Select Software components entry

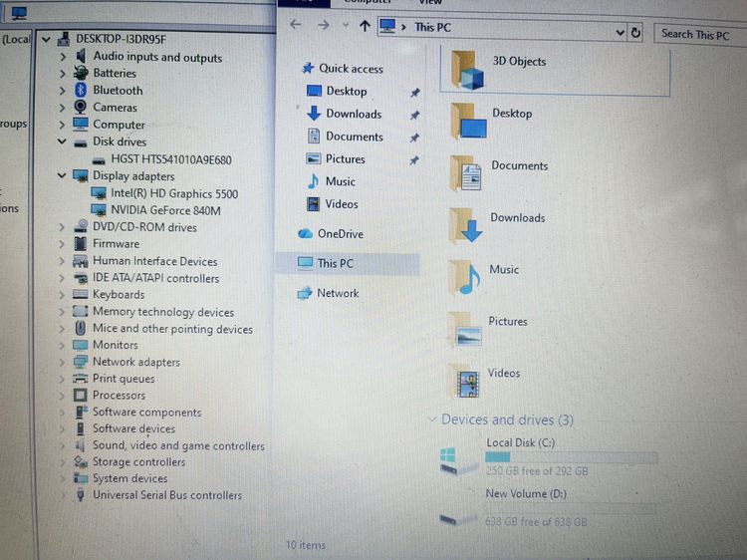coord(146,412)
